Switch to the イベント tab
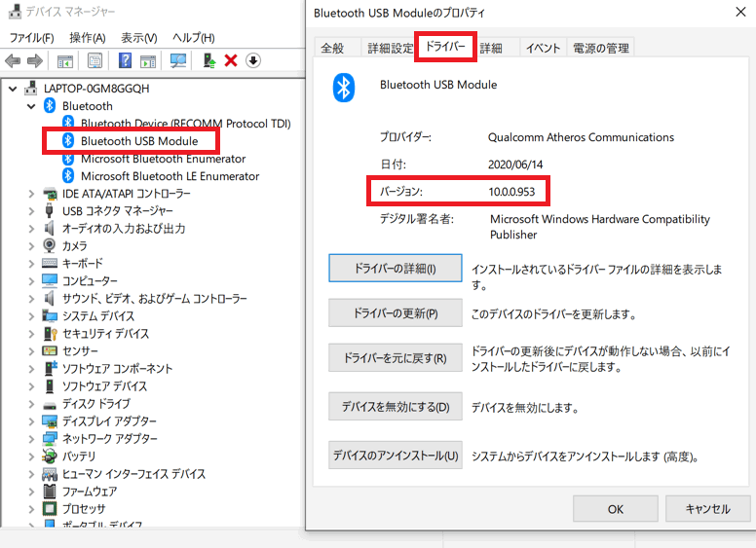 point(543,48)
